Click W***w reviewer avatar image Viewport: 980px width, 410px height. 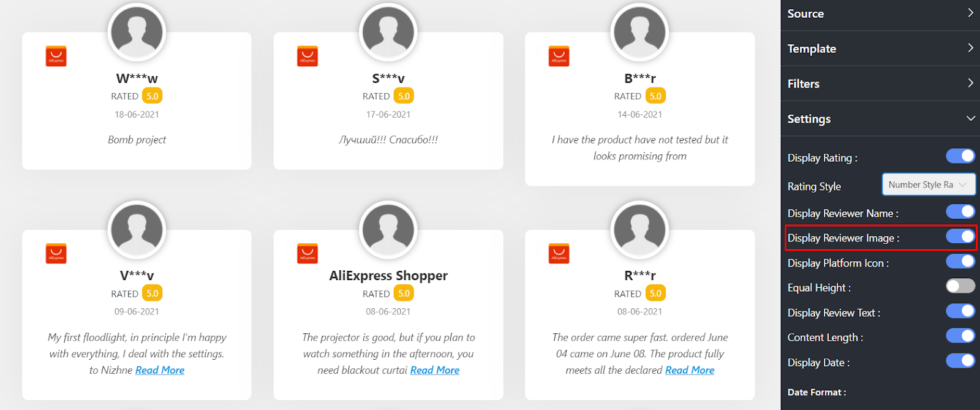coord(137,32)
